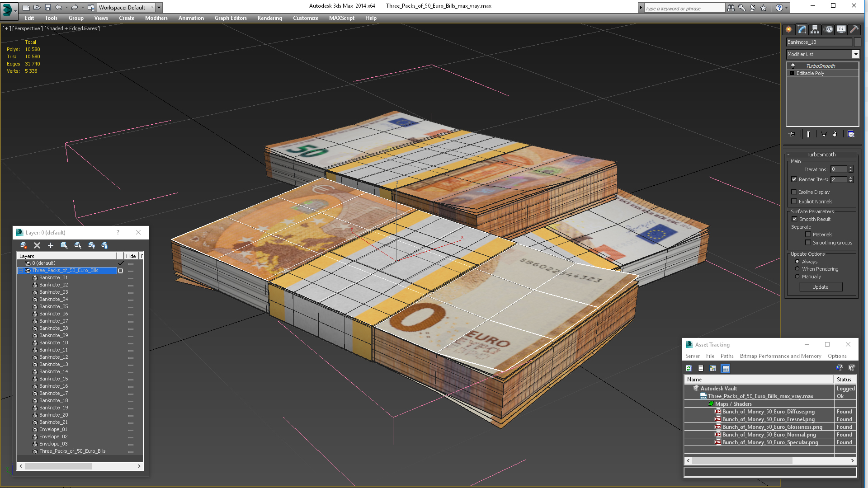This screenshot has width=868, height=488.
Task: Undo the last scene operation
Action: point(58,7)
